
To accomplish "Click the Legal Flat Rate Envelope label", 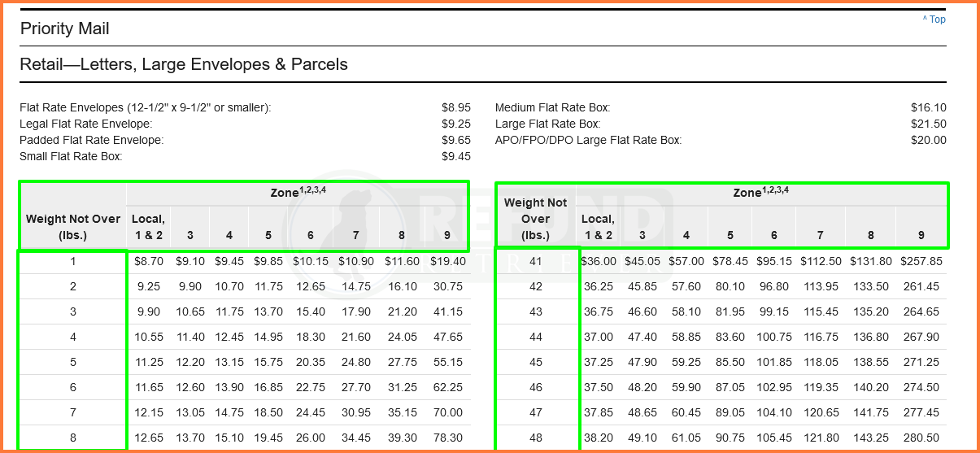I will [x=86, y=124].
